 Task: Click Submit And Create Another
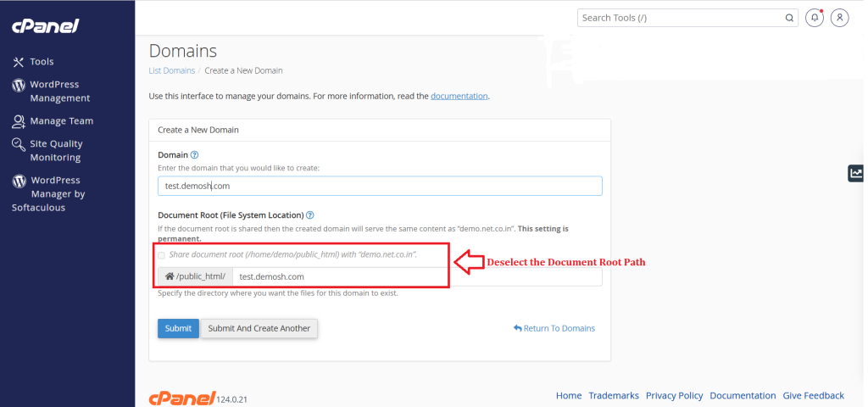point(259,328)
